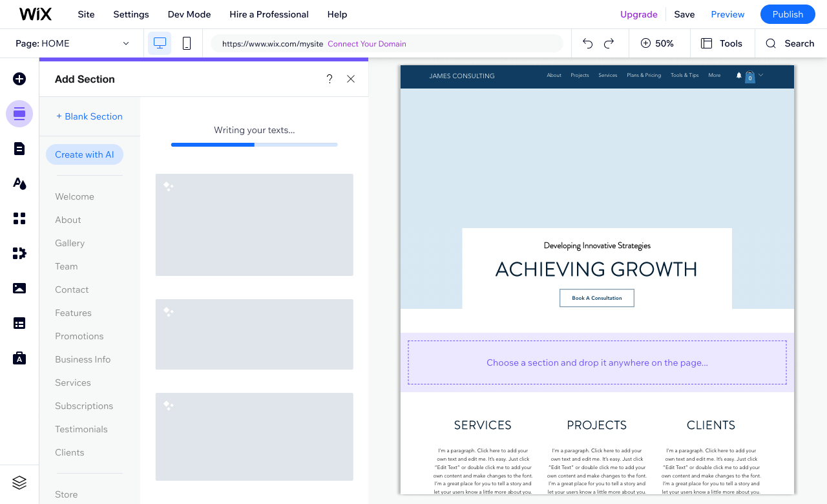Select the Contact section category
Screen dimensions: 827x504
72,289
